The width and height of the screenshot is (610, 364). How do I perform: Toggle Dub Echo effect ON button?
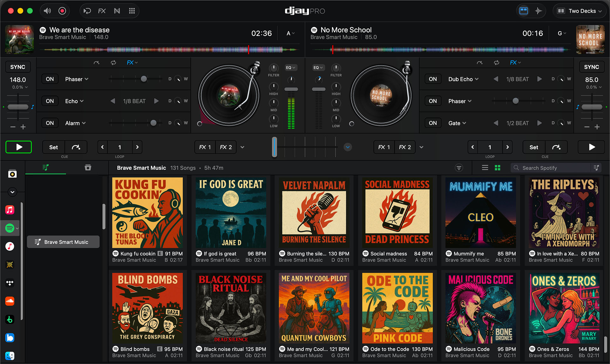pos(433,79)
